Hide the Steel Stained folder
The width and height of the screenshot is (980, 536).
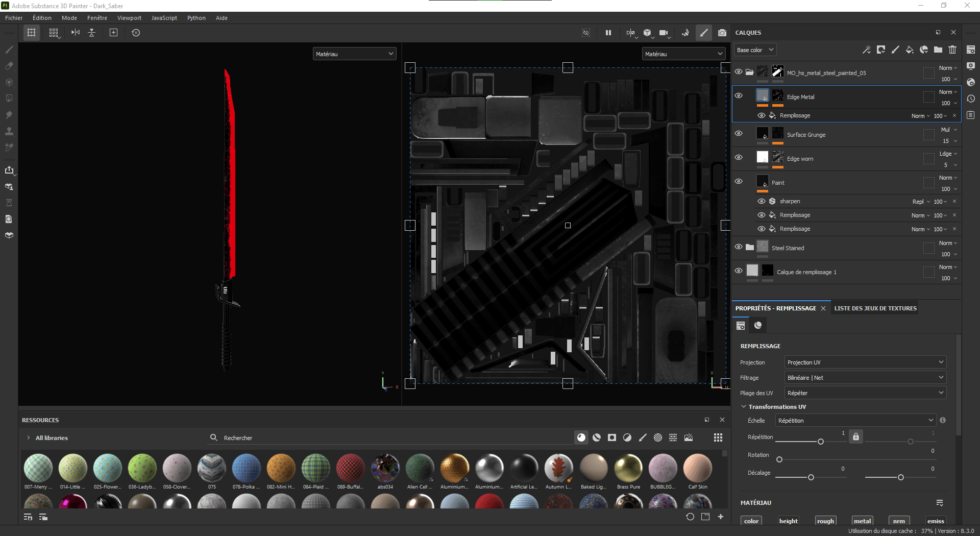(739, 247)
